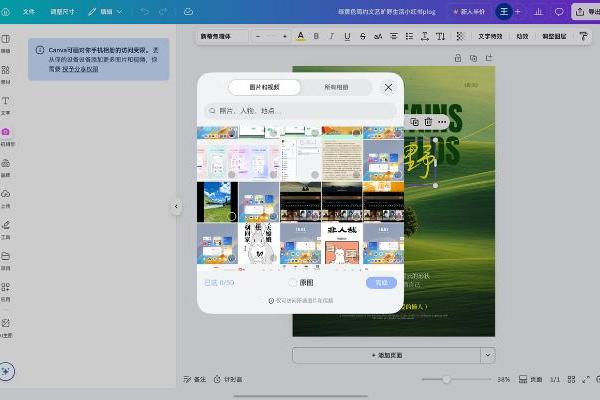600x400 pixels.
Task: Open the projects folder panel in sidebar
Action: (5, 261)
